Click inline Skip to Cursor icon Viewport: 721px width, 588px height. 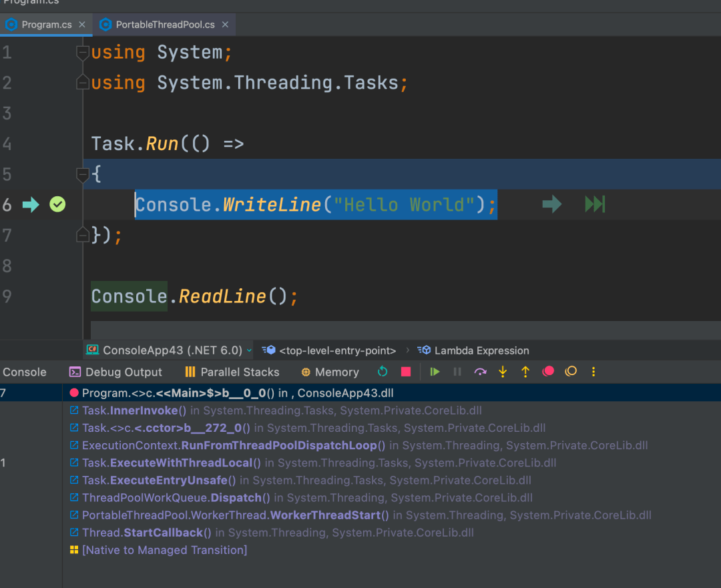point(594,204)
